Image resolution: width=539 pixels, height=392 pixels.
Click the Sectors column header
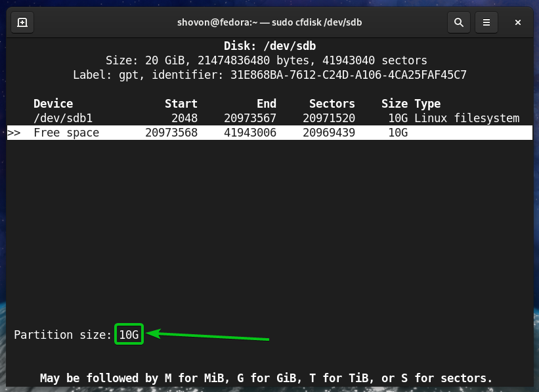332,104
